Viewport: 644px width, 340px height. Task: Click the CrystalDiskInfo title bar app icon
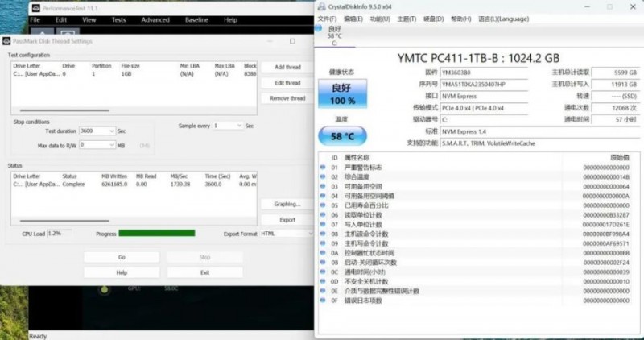point(322,6)
